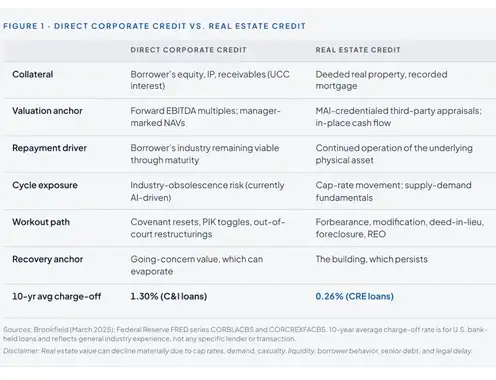This screenshot has height=380, width=496.
Task: Click the Workout path row label
Action: [x=41, y=222]
